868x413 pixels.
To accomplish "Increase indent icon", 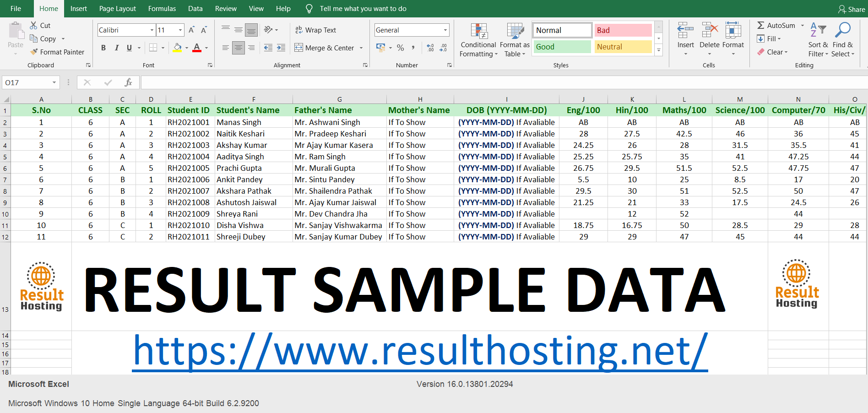I will 281,48.
